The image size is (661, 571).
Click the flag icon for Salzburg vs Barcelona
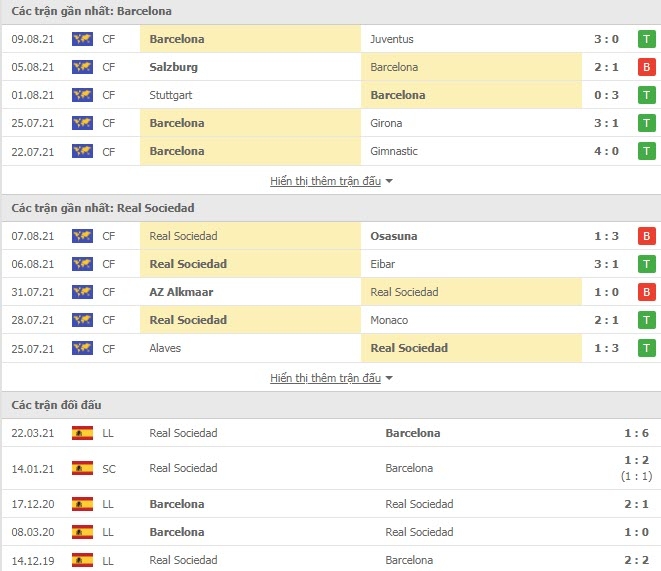[x=82, y=67]
